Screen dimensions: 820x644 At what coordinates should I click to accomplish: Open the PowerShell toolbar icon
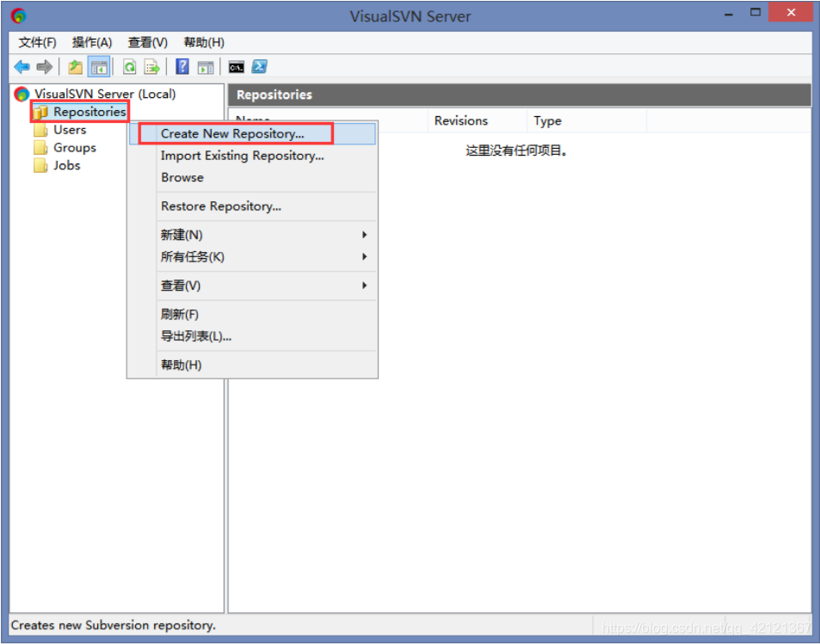pyautogui.click(x=259, y=67)
